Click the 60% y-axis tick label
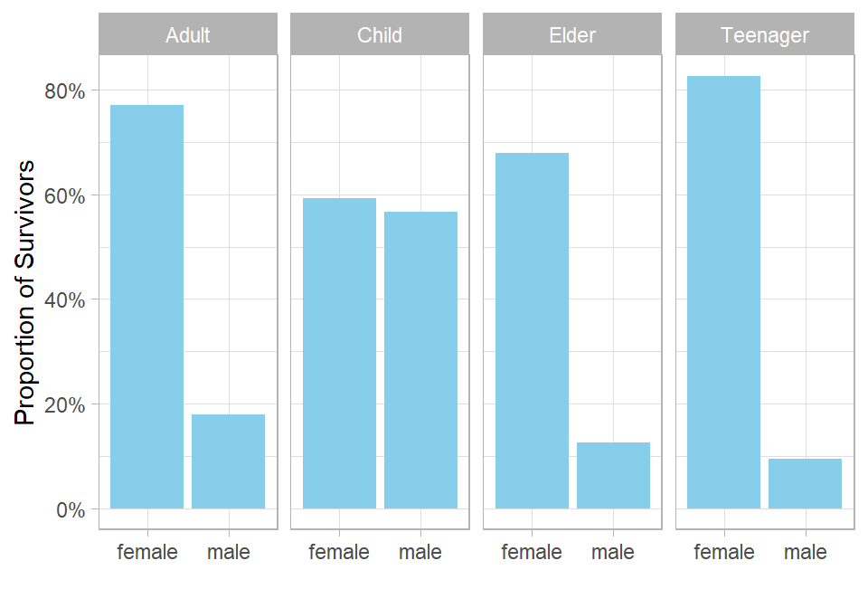Image resolution: width=868 pixels, height=608 pixels. pos(64,195)
